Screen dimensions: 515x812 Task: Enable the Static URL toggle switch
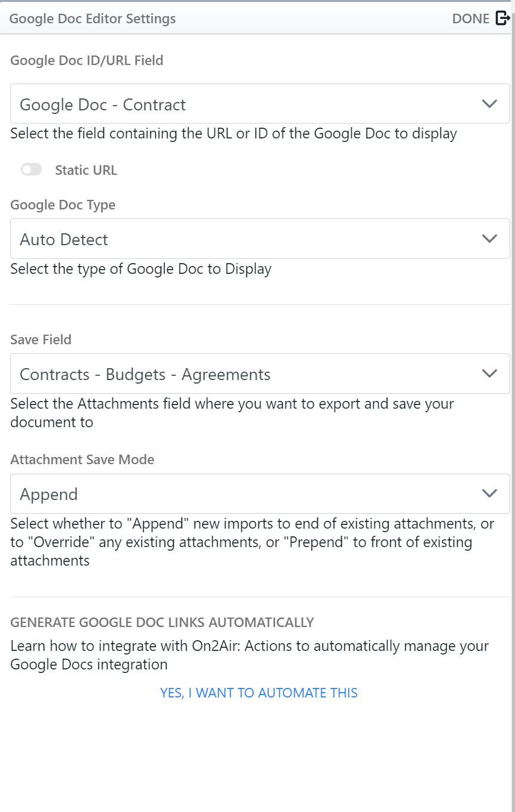32,170
